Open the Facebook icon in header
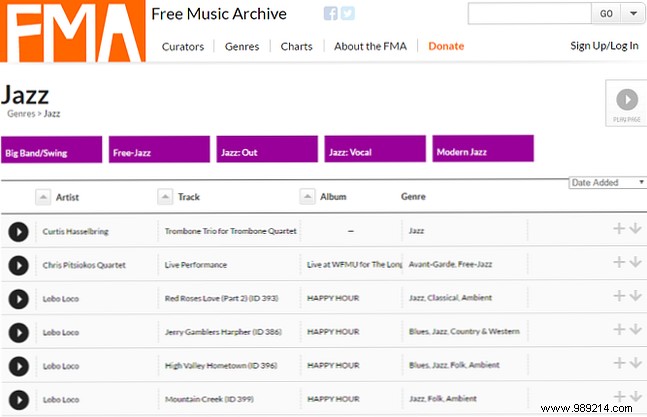The image size is (647, 417). click(x=331, y=14)
